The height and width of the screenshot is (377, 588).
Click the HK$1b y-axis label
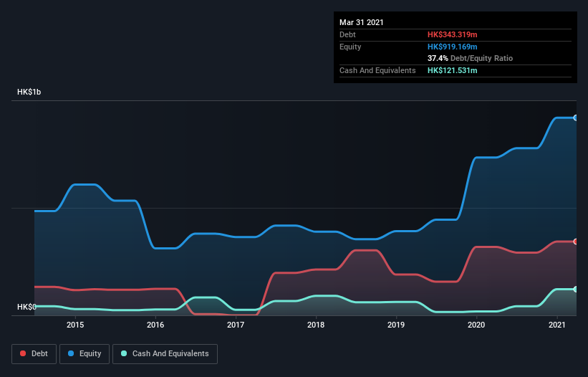tap(29, 92)
